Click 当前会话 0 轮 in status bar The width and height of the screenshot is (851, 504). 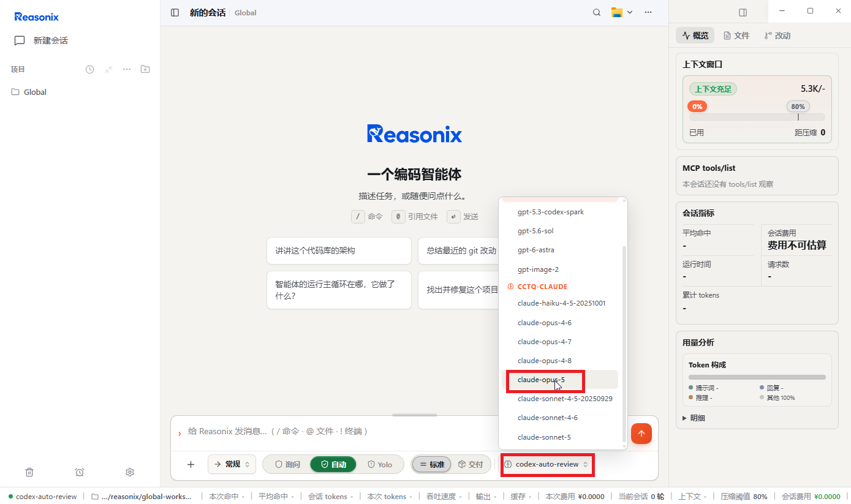pos(641,497)
